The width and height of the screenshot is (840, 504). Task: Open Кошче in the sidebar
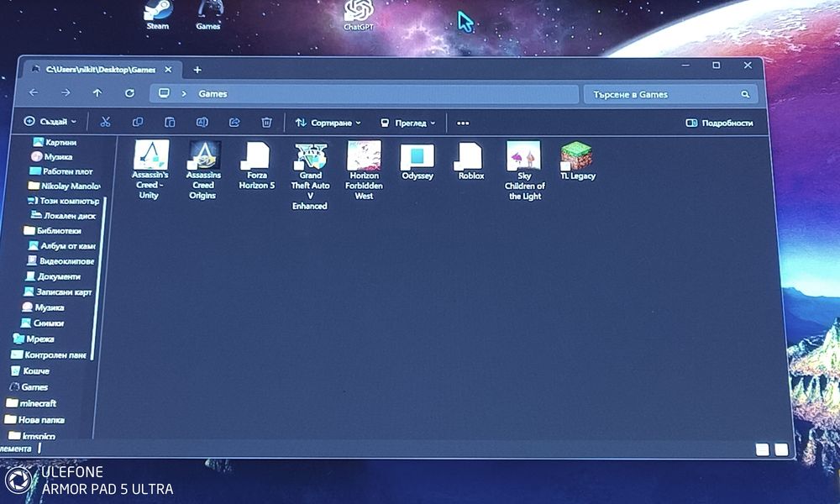pyautogui.click(x=30, y=370)
